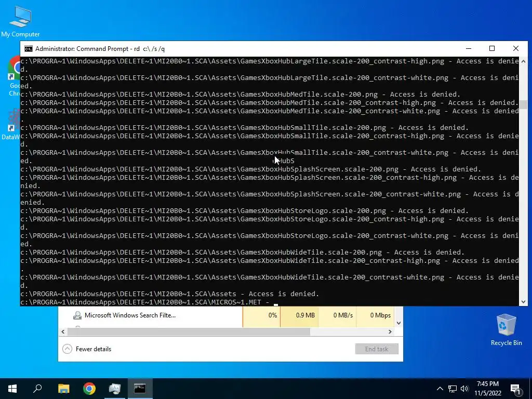The width and height of the screenshot is (532, 399).
Task: Open the Recycle Bin desktop icon
Action: (506, 329)
